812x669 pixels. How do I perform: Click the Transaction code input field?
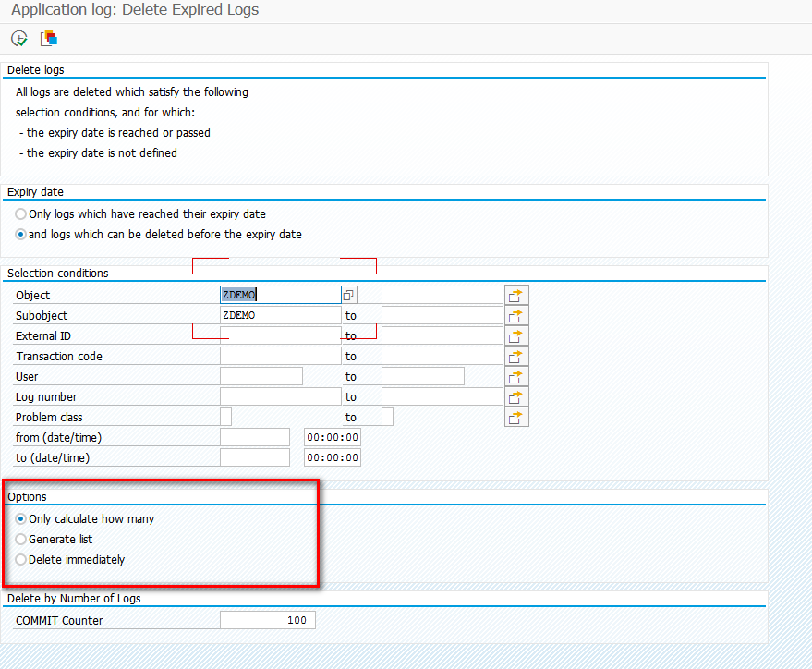click(277, 355)
